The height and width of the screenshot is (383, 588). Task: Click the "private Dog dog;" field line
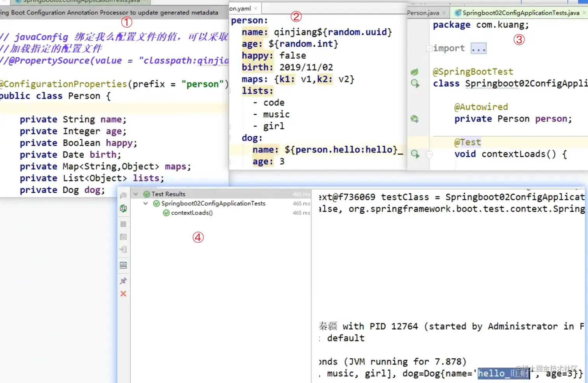coord(62,190)
